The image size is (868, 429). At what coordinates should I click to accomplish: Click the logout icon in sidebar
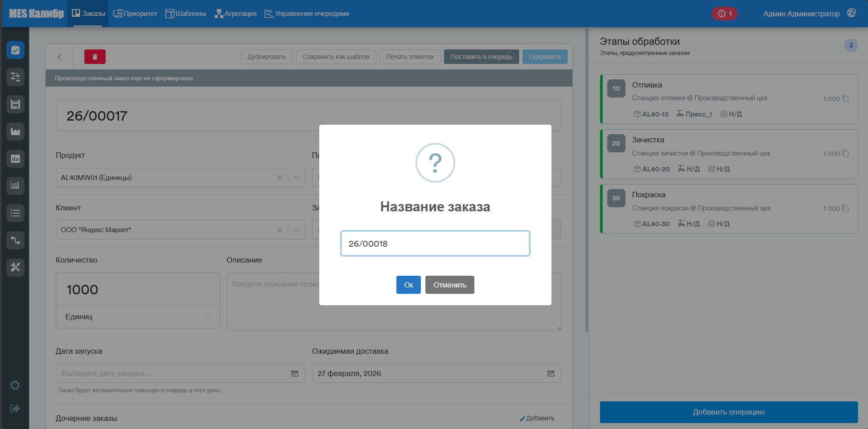pyautogui.click(x=15, y=409)
